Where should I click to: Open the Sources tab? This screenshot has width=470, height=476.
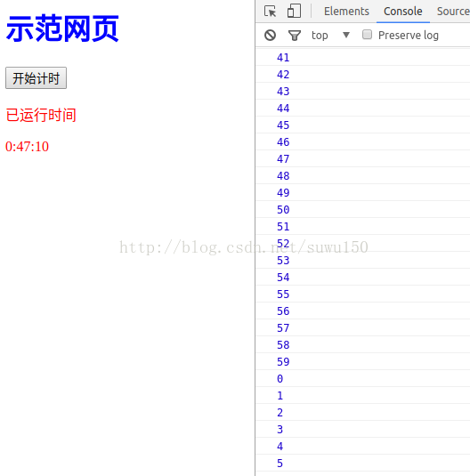coord(453,12)
